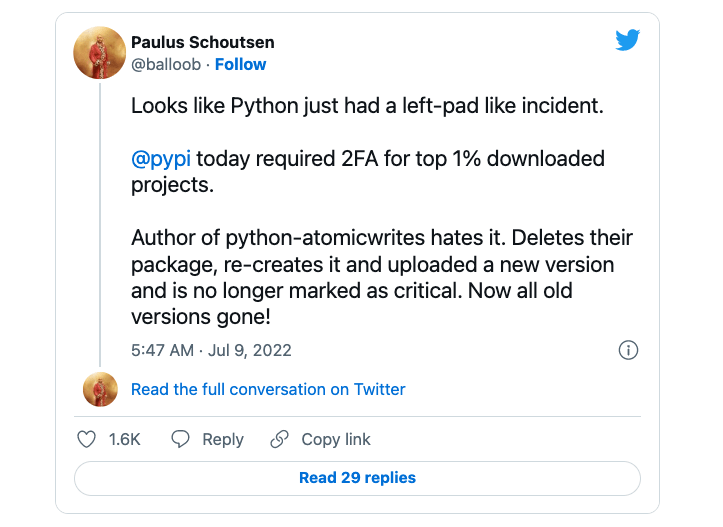The height and width of the screenshot is (527, 723).
Task: Click Paulus Schoutsen's large profile avatar
Action: (100, 52)
